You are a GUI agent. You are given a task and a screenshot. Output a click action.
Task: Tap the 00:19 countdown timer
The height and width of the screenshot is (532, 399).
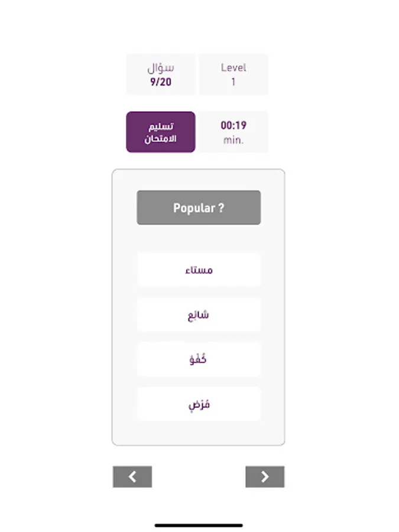coord(233,125)
